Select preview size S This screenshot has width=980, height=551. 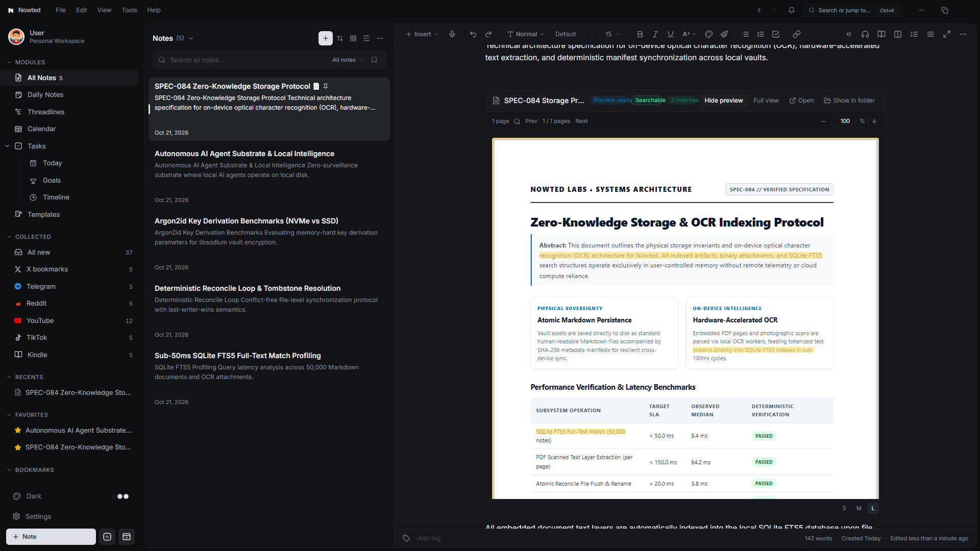pyautogui.click(x=844, y=508)
